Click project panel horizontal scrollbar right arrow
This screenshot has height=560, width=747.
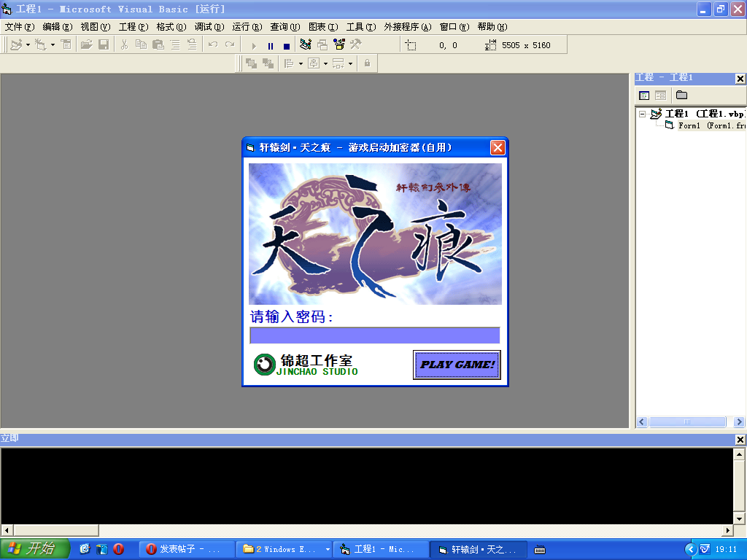pos(740,422)
